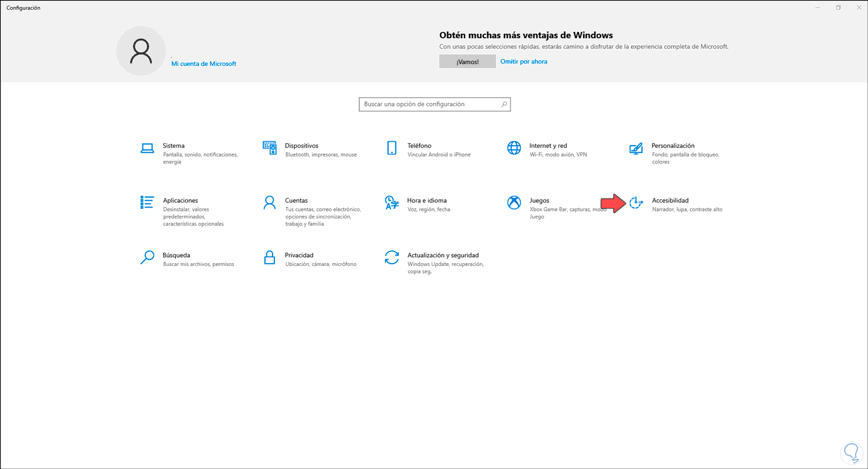The width and height of the screenshot is (868, 469).
Task: Open Dispositivos keyboard and speaker icon
Action: (x=270, y=148)
